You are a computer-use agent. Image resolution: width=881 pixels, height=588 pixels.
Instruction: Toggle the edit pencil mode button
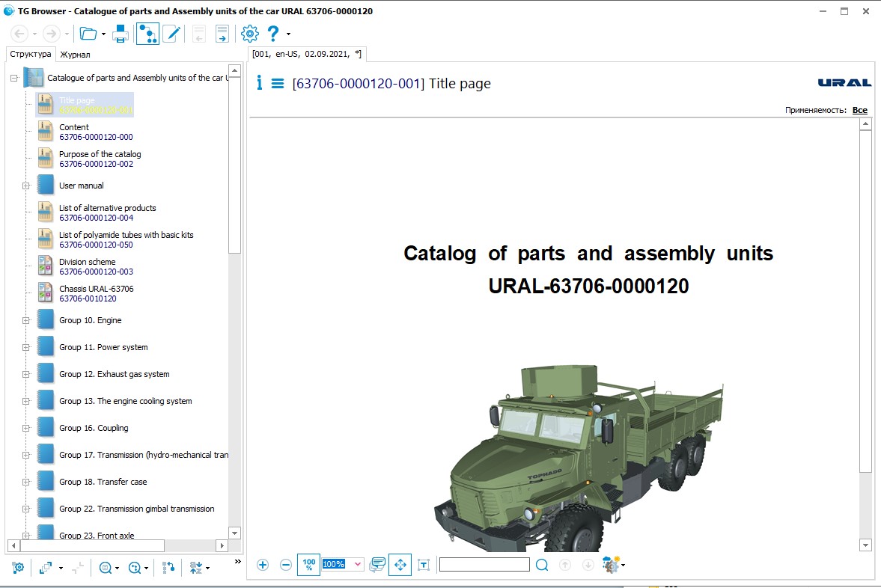tap(172, 34)
